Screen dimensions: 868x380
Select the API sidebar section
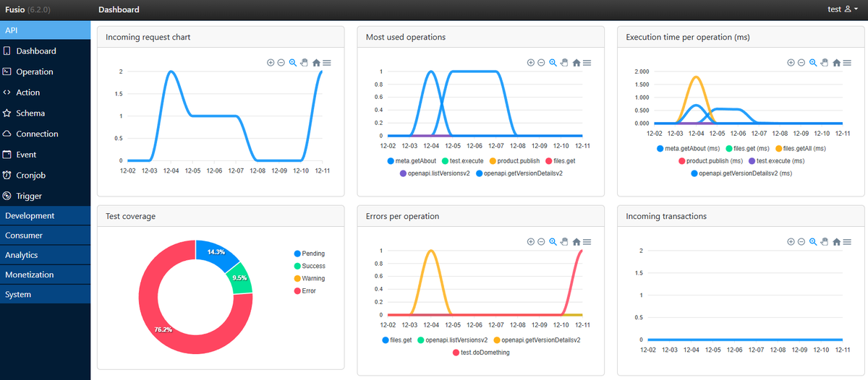tap(45, 30)
